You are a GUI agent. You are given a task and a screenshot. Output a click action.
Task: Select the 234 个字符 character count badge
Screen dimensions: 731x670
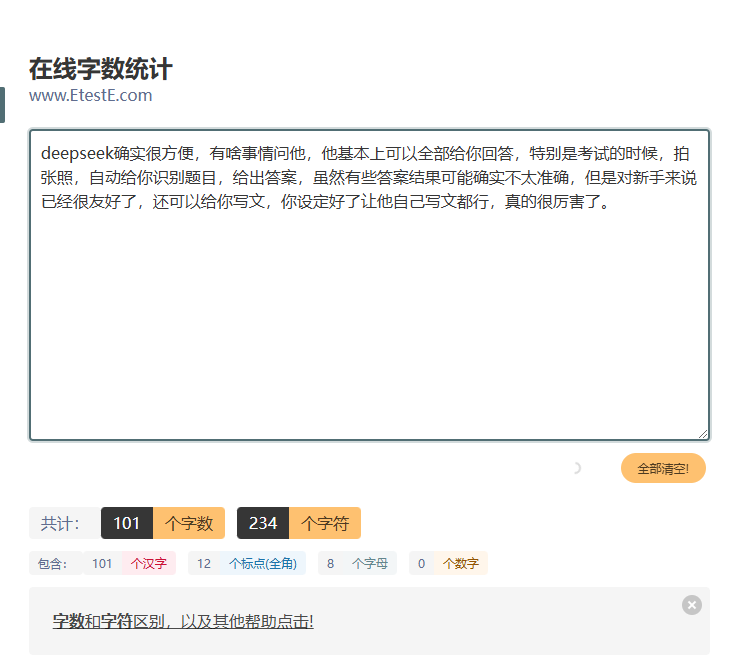pyautogui.click(x=299, y=523)
